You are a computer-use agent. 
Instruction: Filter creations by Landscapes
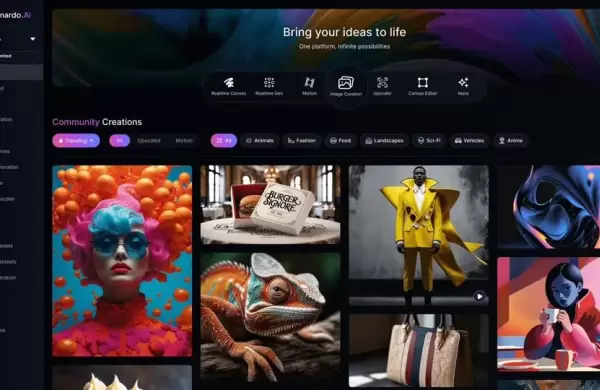point(384,140)
